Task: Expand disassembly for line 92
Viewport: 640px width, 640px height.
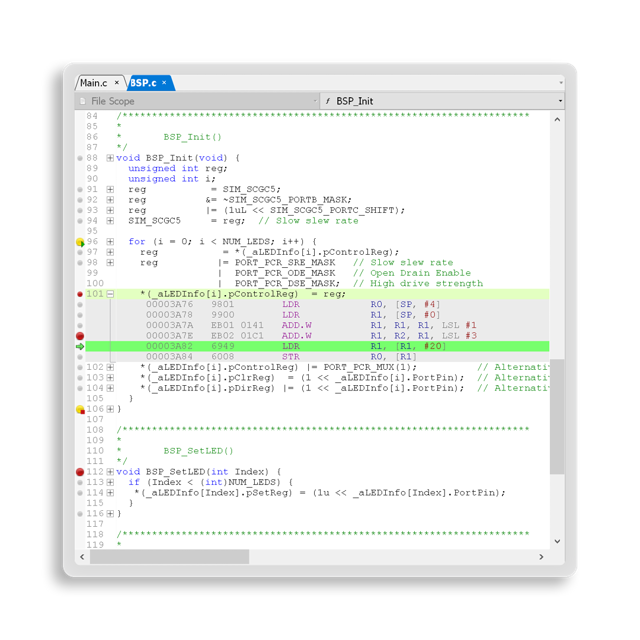Action: pyautogui.click(x=110, y=200)
